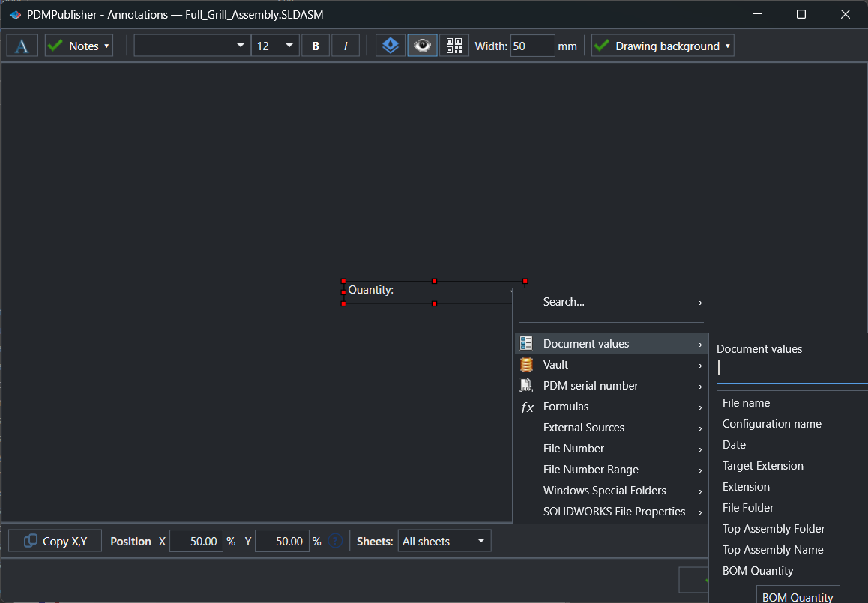Open the Sheets 'All sheets' dropdown
Image resolution: width=868 pixels, height=603 pixels.
[x=444, y=541]
